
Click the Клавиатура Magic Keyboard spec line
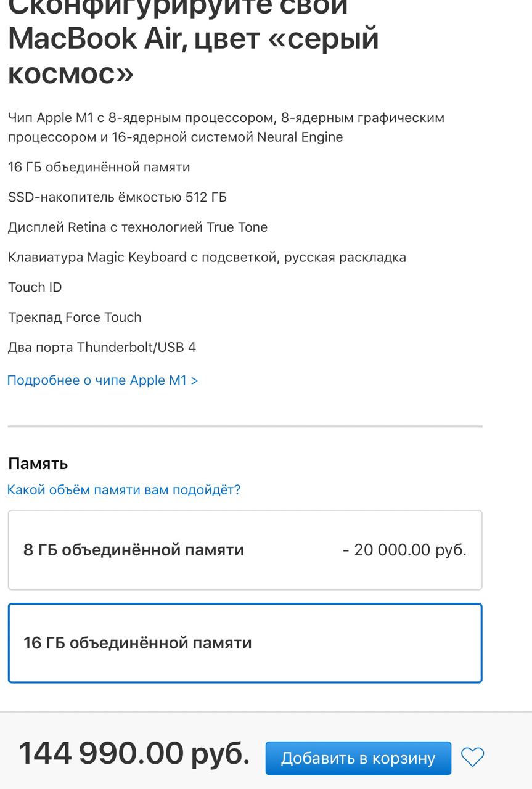coord(207,257)
